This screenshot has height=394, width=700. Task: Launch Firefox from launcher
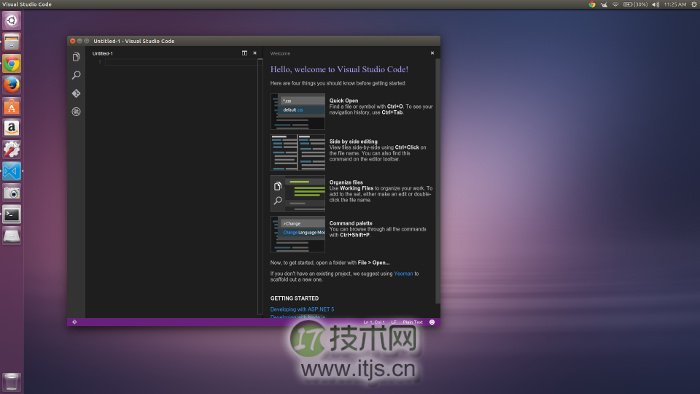12,85
